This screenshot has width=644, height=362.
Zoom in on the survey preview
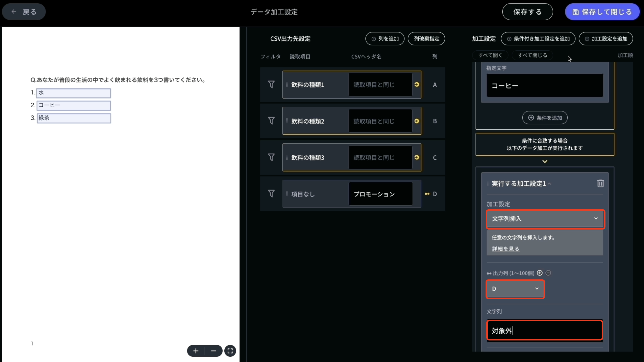(x=195, y=351)
